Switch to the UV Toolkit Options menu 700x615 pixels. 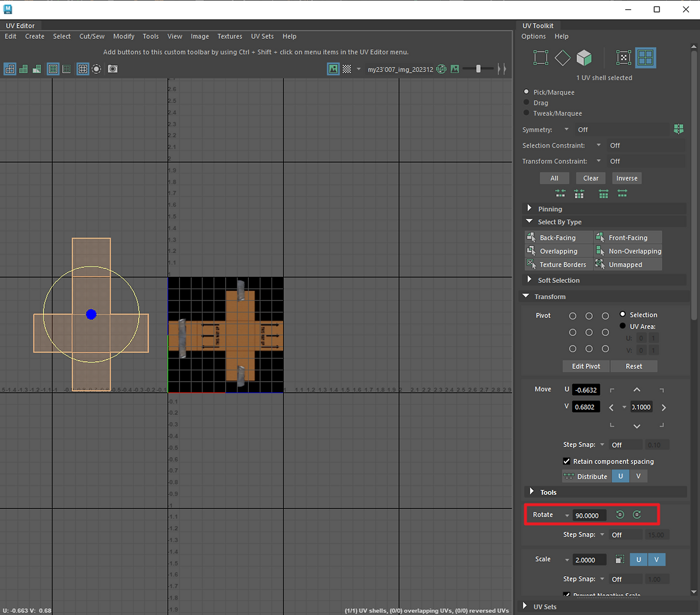[x=533, y=36]
